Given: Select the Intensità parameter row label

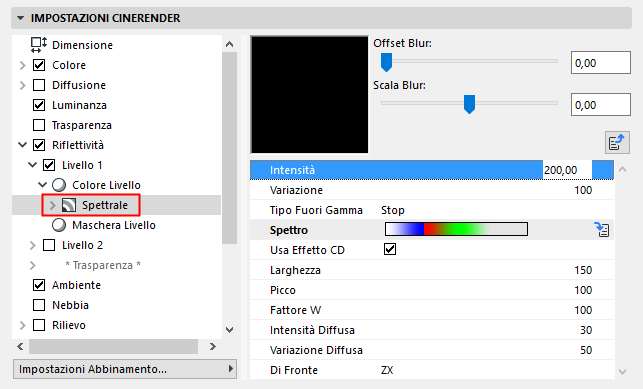Looking at the screenshot, I should click(x=292, y=170).
